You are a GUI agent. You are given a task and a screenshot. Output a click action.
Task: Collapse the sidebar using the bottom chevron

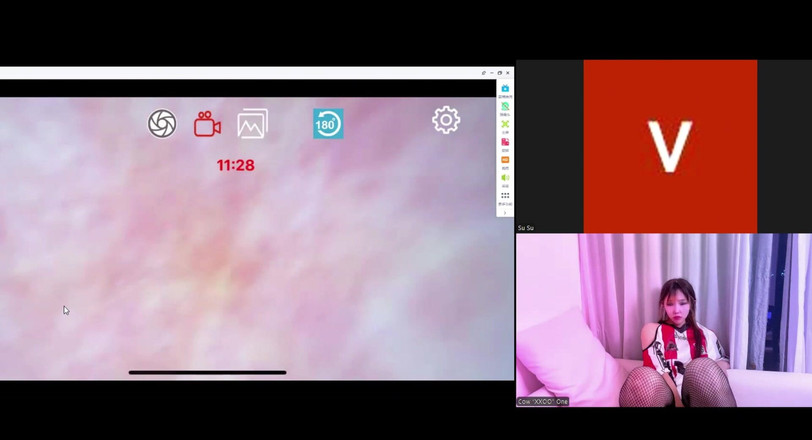pos(505,212)
